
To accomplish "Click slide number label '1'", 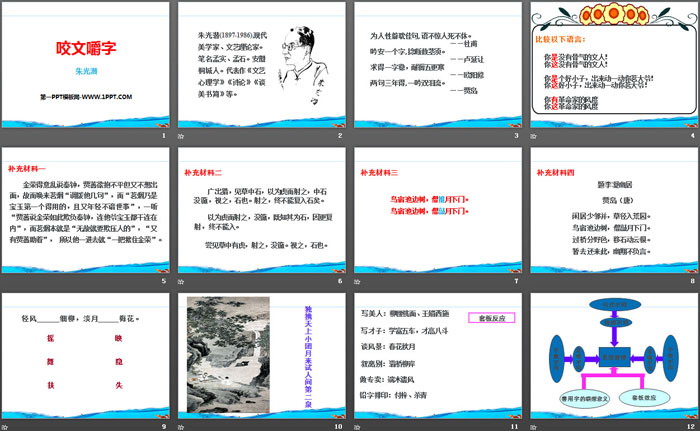I will coord(164,136).
